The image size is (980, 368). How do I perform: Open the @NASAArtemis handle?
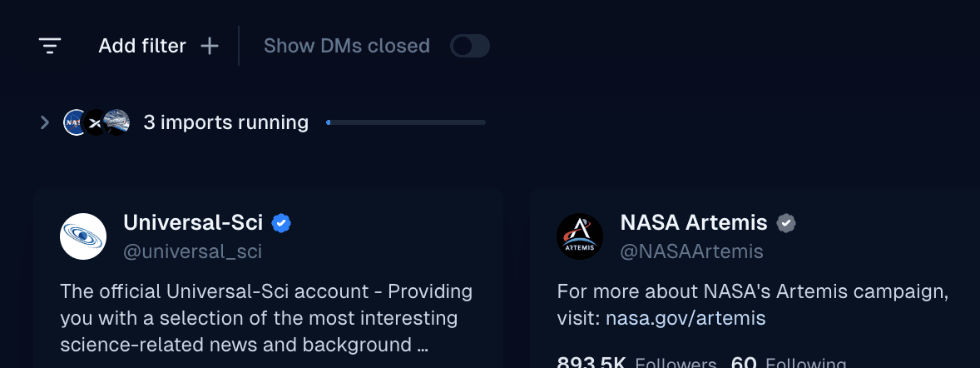pyautogui.click(x=691, y=251)
